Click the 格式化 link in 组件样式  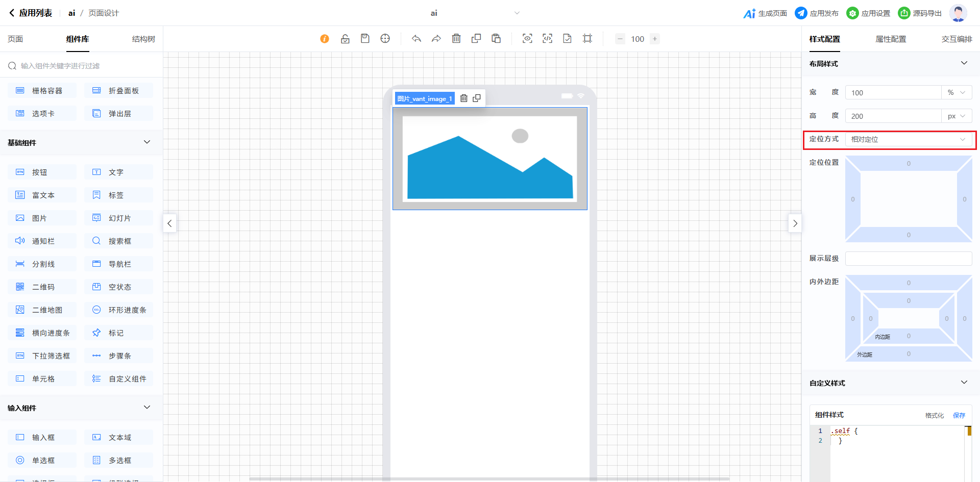point(934,415)
